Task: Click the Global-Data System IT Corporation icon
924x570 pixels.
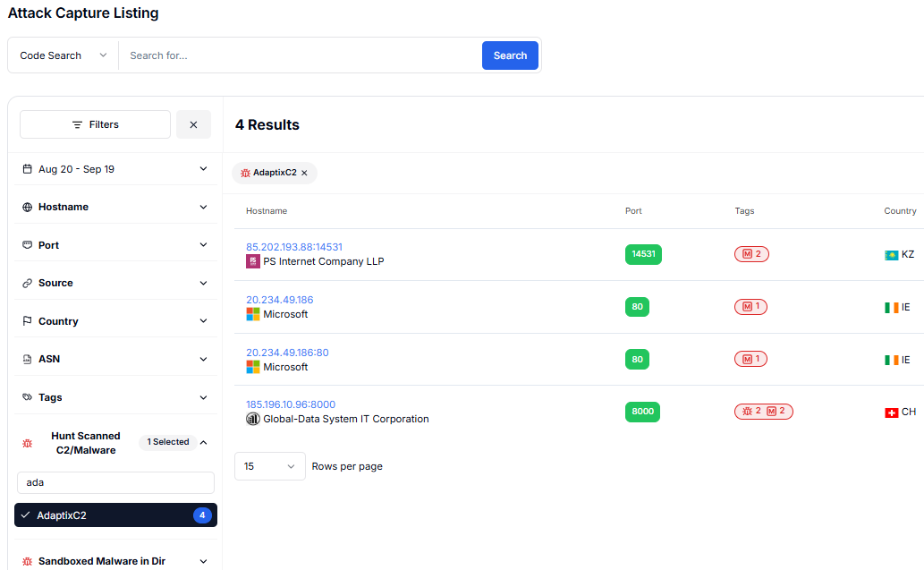Action: [x=252, y=419]
